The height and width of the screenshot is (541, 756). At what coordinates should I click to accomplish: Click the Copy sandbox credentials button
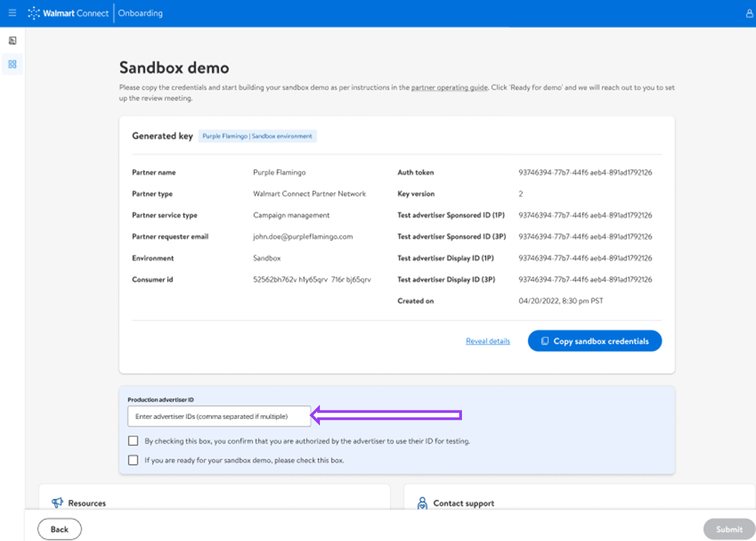point(595,341)
